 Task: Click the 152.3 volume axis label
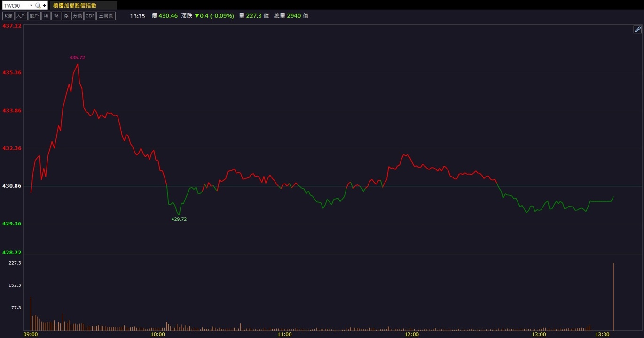tap(15, 285)
